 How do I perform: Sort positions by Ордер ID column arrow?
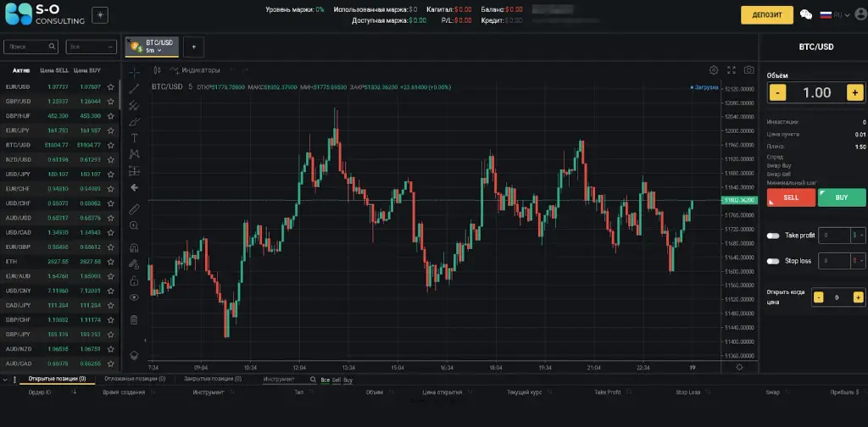74,391
